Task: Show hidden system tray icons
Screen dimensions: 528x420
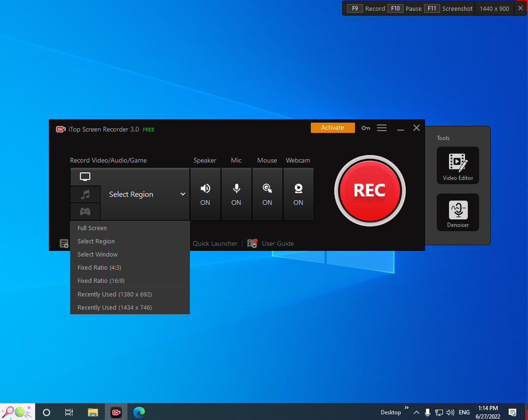Action: tap(417, 412)
